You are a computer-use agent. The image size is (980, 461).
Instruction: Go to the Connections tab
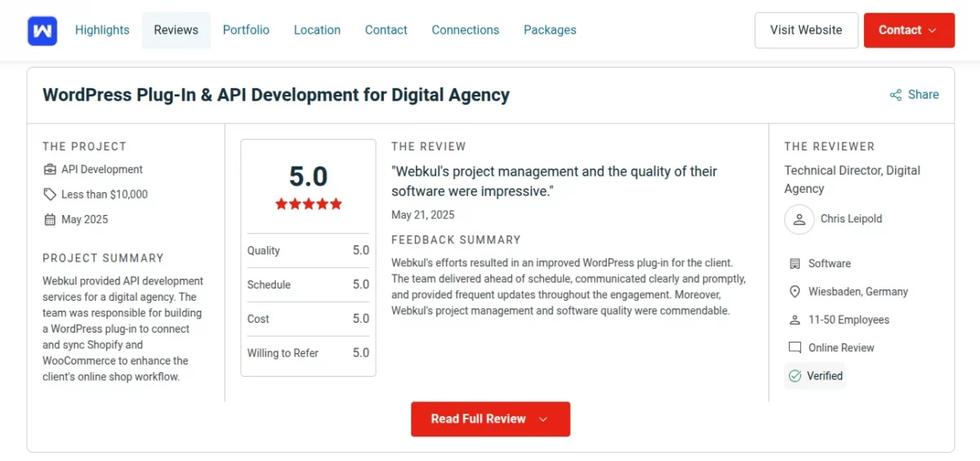click(465, 29)
